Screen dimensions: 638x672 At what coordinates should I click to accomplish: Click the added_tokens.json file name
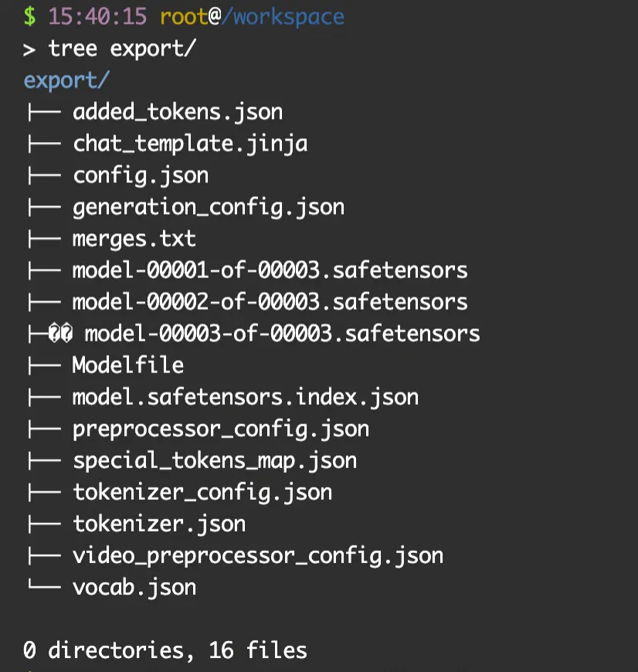coord(178,112)
